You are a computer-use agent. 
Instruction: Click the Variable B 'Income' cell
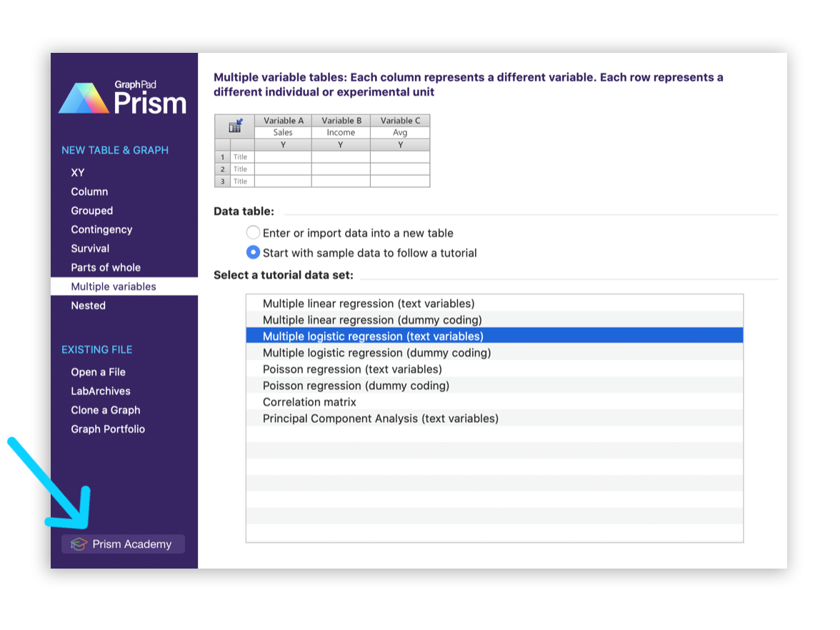pyautogui.click(x=341, y=132)
